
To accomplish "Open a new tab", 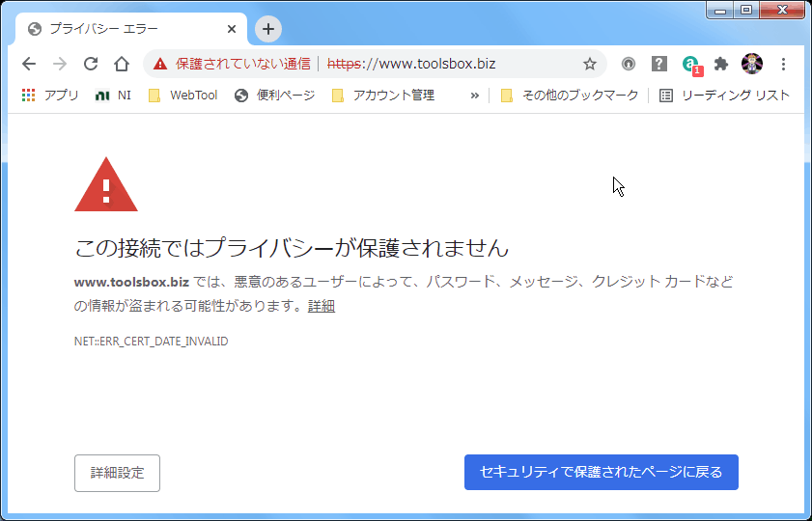I will (268, 29).
